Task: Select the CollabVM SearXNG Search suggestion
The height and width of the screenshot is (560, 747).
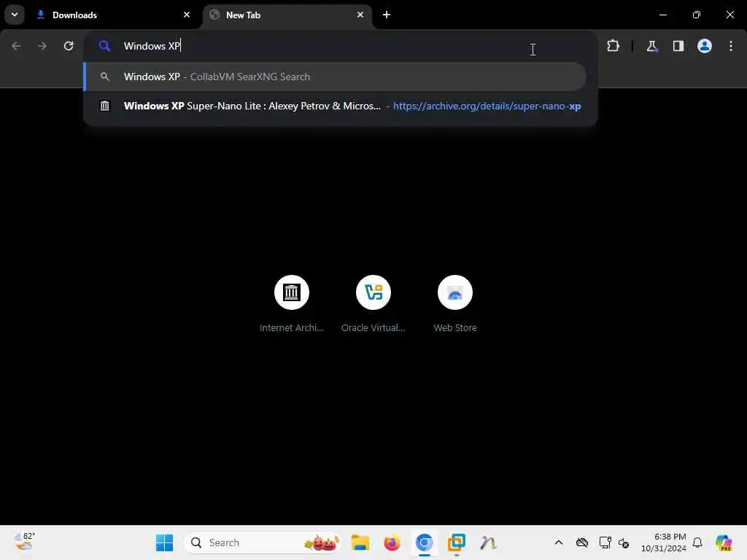Action: [x=335, y=77]
